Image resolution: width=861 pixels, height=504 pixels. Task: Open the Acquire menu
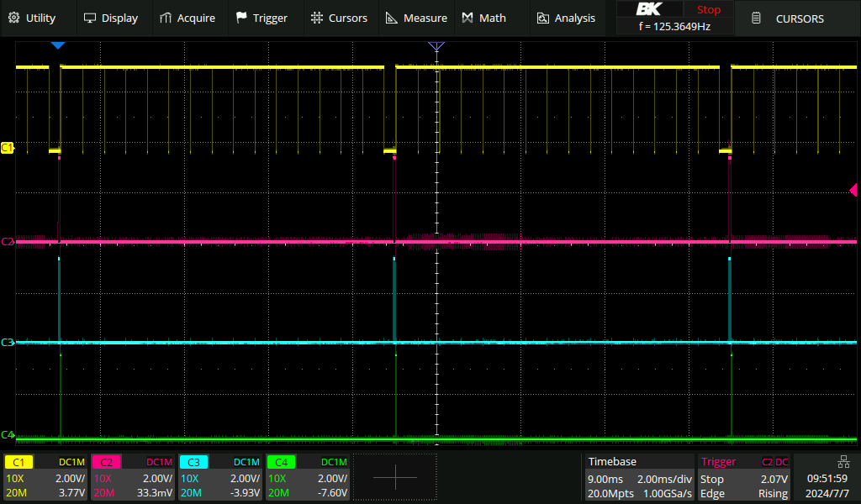[188, 18]
